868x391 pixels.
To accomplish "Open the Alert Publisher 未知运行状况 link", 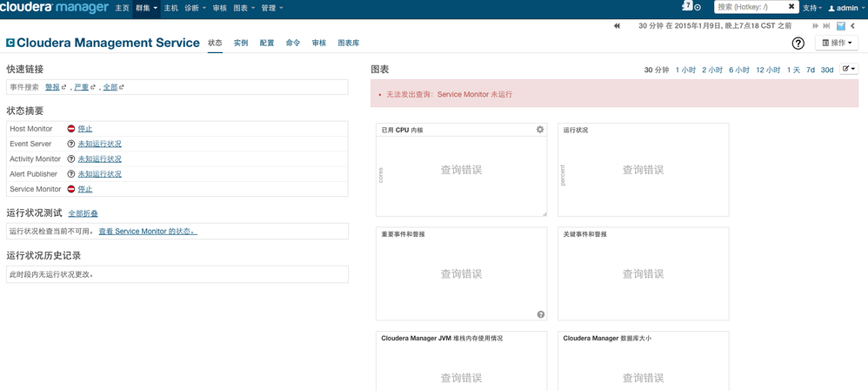I will (x=100, y=174).
